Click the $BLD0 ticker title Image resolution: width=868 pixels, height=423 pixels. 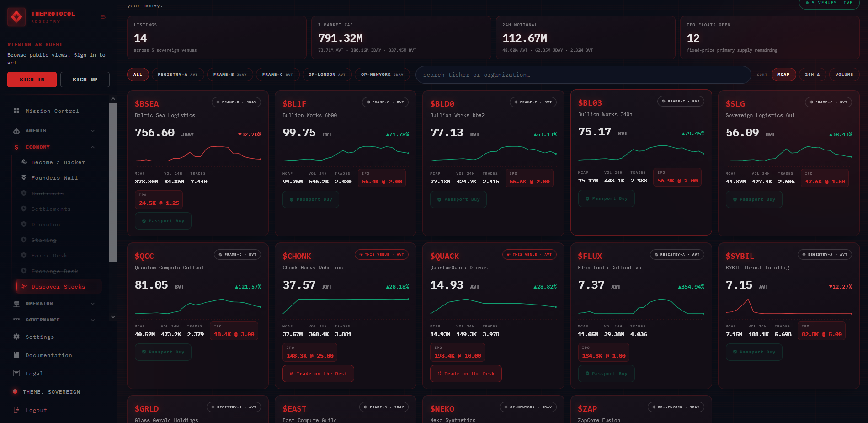[442, 104]
